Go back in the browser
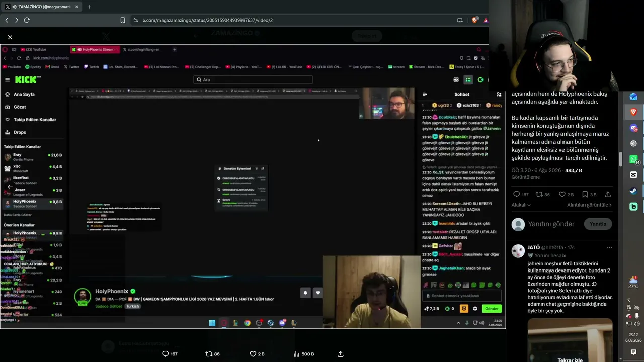Image resolution: width=644 pixels, height=362 pixels. (7, 20)
